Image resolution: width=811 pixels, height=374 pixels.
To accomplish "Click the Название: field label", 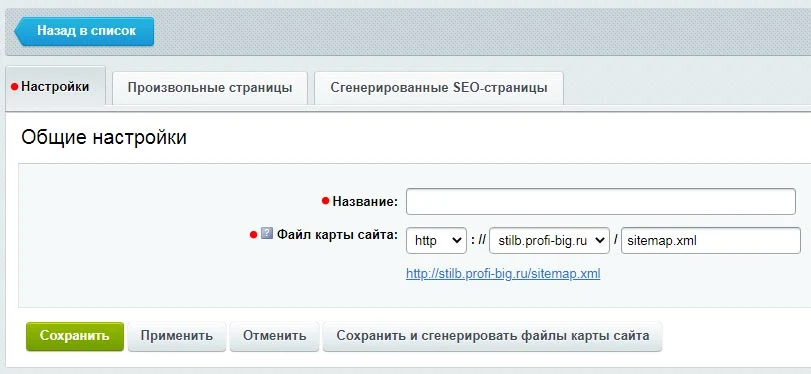I will point(365,201).
